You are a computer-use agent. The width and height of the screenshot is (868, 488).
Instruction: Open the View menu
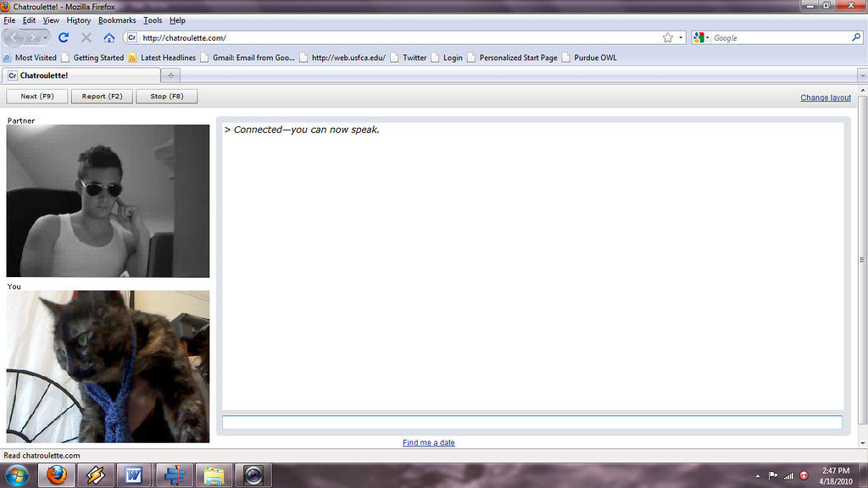(x=51, y=20)
